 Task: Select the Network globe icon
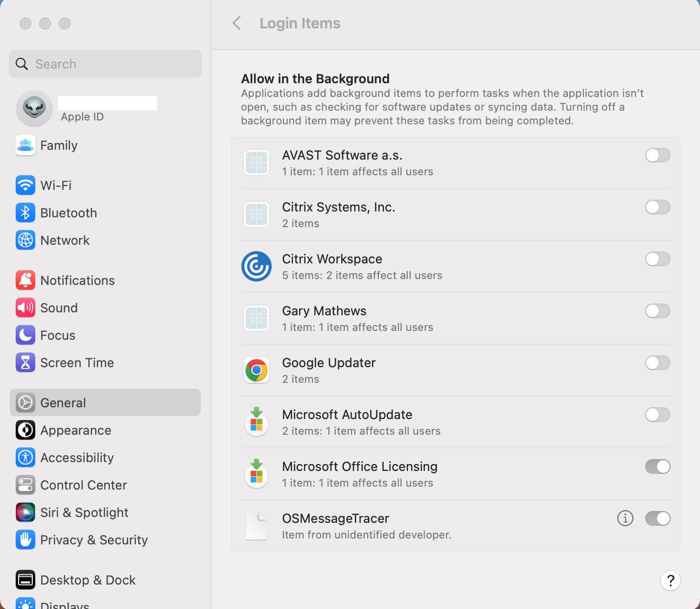(x=25, y=240)
